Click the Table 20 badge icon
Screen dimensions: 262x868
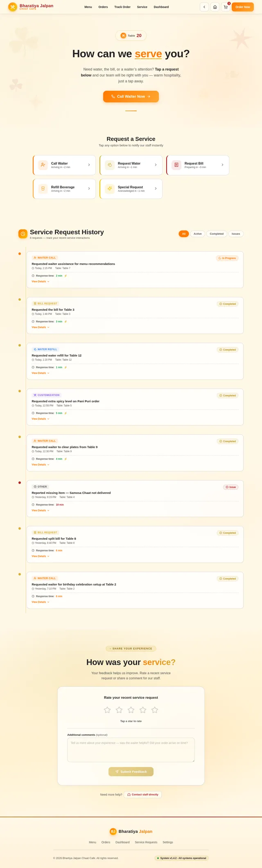pyautogui.click(x=123, y=36)
